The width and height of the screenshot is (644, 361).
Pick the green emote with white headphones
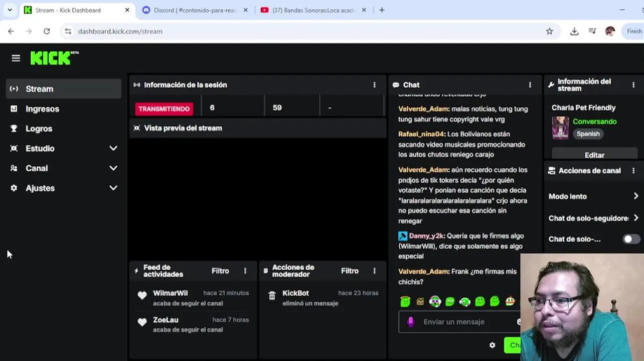click(x=465, y=301)
